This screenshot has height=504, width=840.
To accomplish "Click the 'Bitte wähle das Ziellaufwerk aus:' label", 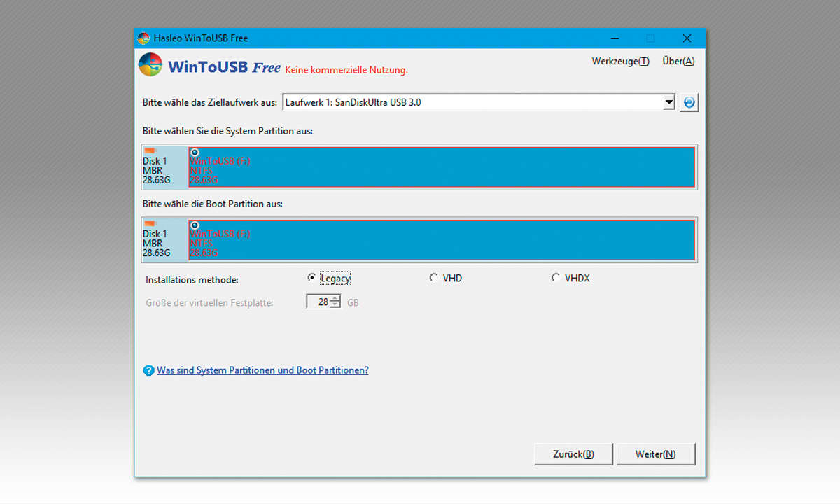I will (210, 102).
